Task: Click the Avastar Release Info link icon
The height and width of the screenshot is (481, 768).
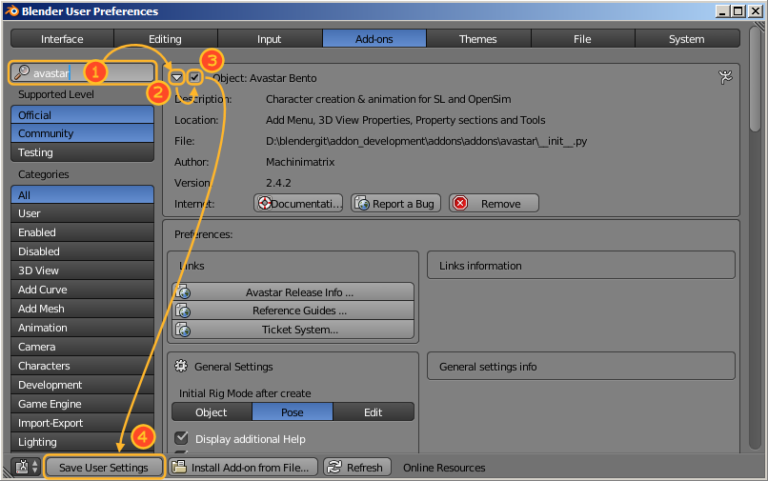Action: click(183, 292)
